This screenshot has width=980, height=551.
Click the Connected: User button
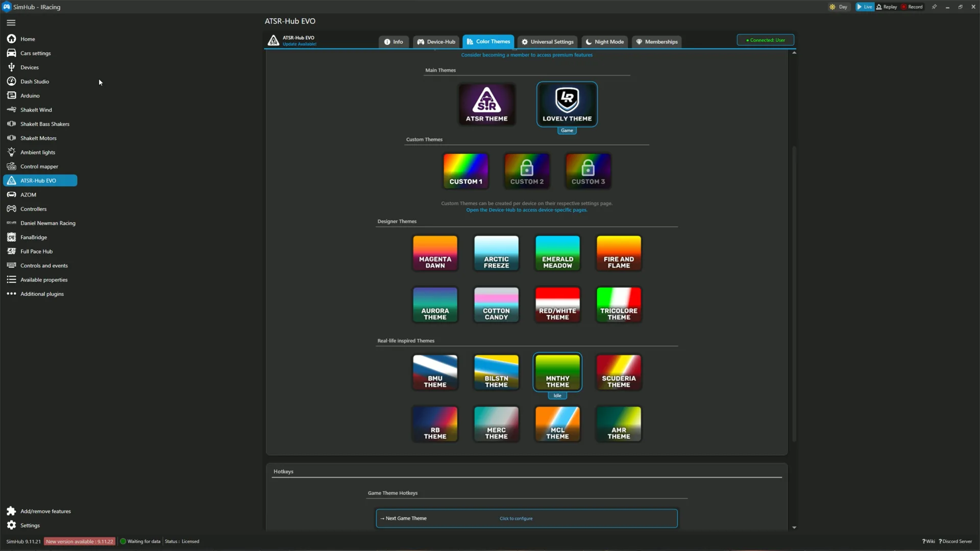(x=765, y=40)
